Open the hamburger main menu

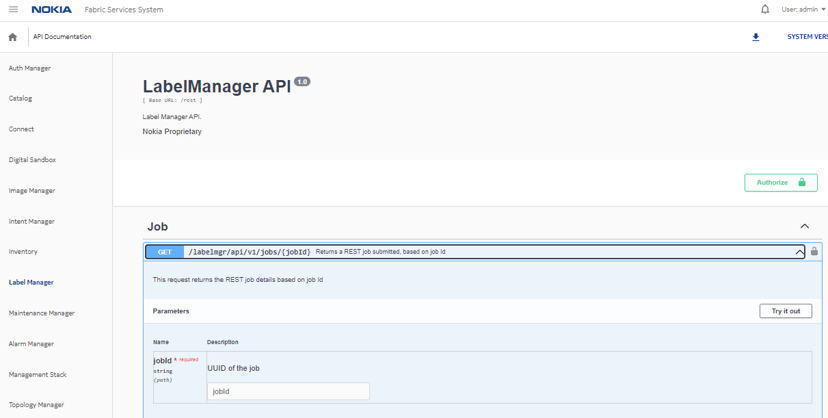[x=13, y=10]
